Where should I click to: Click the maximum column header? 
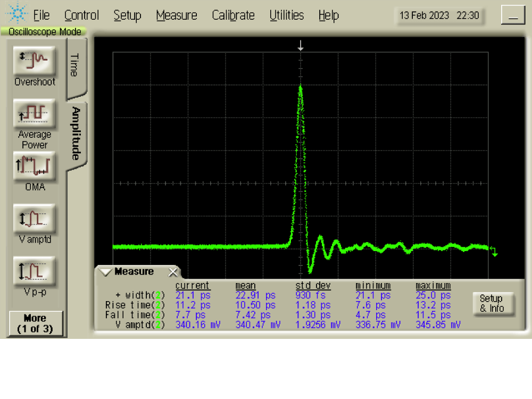433,286
